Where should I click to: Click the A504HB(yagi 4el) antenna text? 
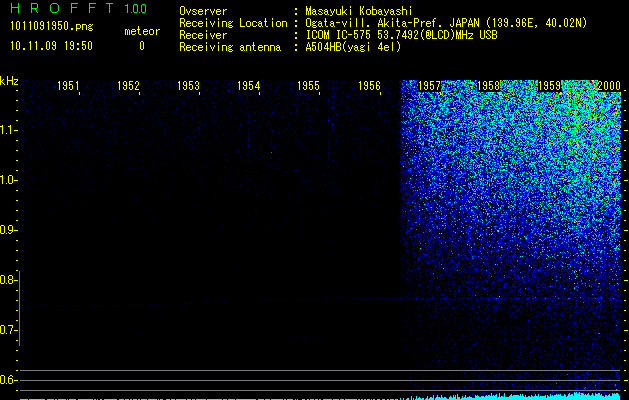pos(353,47)
